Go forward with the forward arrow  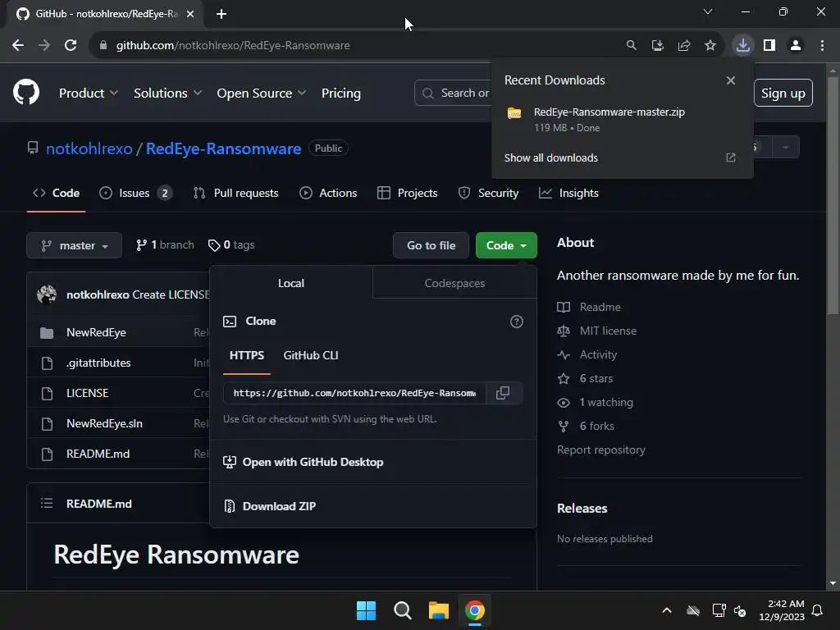point(44,45)
